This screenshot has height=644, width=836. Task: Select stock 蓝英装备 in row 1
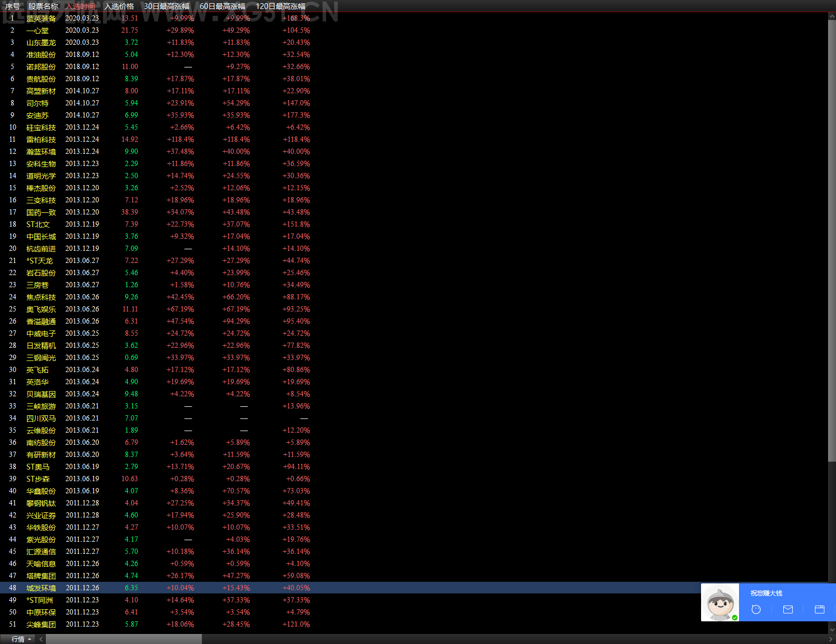coord(41,18)
